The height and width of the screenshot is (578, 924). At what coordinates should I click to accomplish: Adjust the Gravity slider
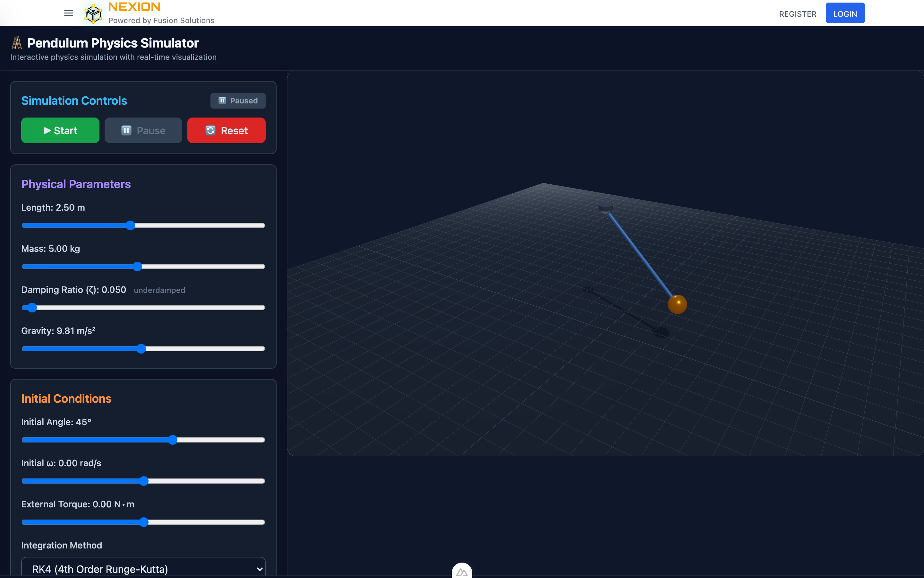click(143, 349)
